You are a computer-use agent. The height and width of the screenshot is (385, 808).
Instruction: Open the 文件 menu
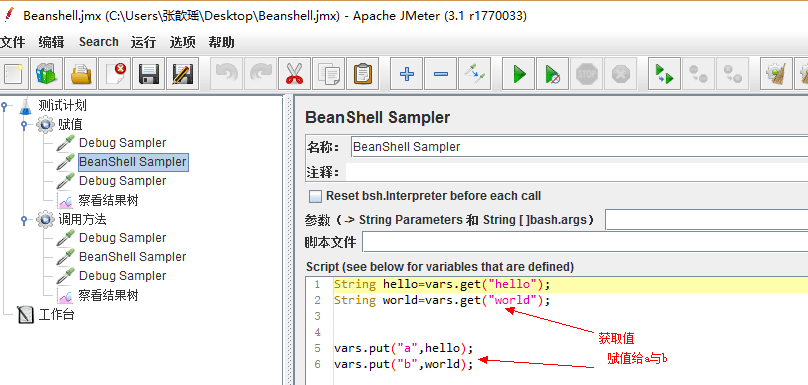pos(13,42)
